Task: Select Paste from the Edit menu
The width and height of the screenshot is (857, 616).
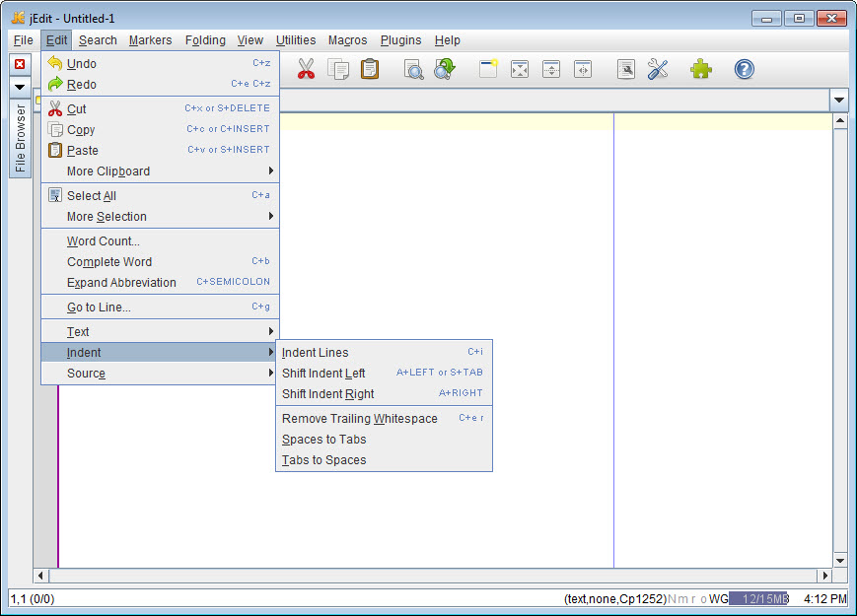Action: pyautogui.click(x=160, y=151)
